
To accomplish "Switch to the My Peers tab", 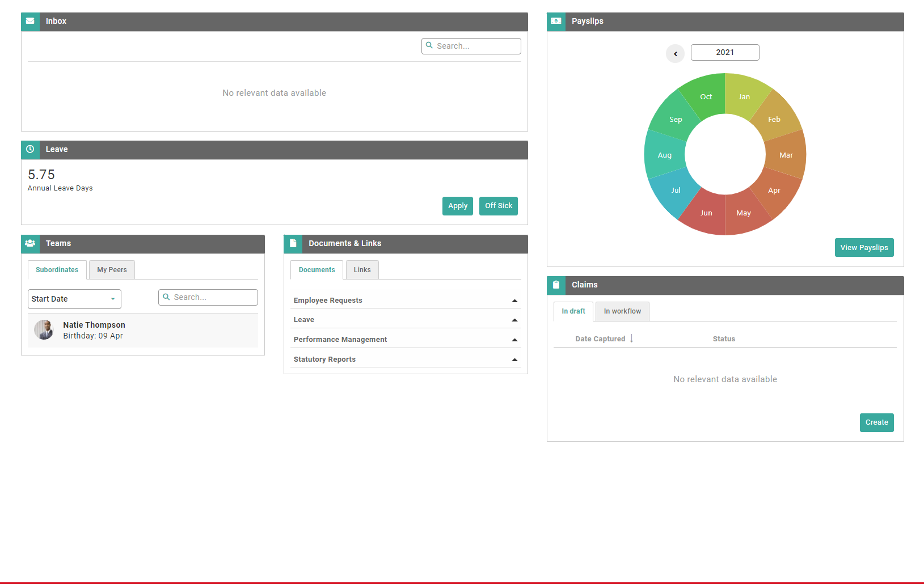I will click(x=112, y=270).
